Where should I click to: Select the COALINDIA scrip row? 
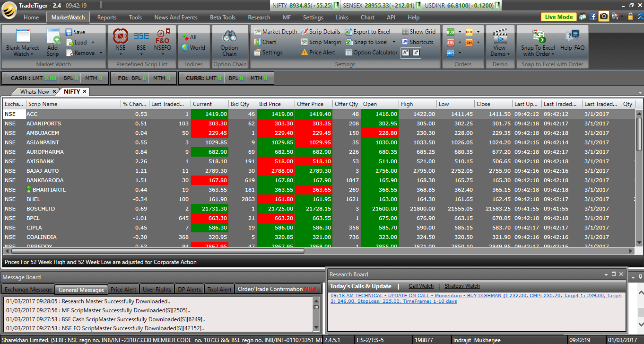click(318, 237)
